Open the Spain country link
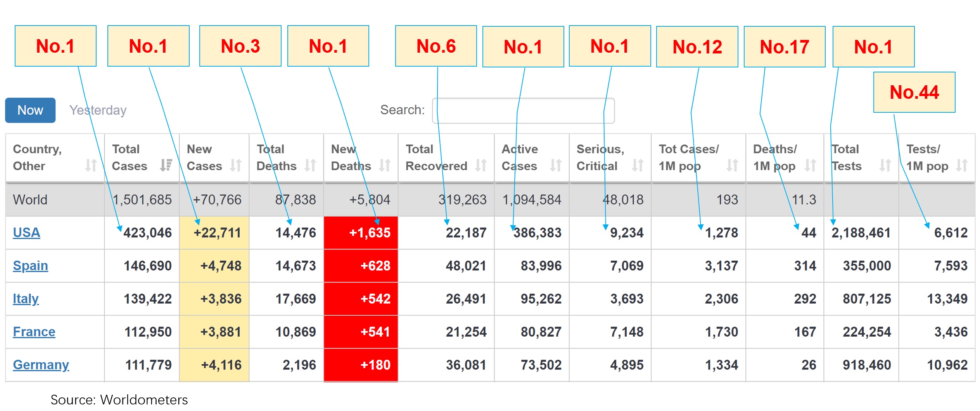 pos(30,266)
